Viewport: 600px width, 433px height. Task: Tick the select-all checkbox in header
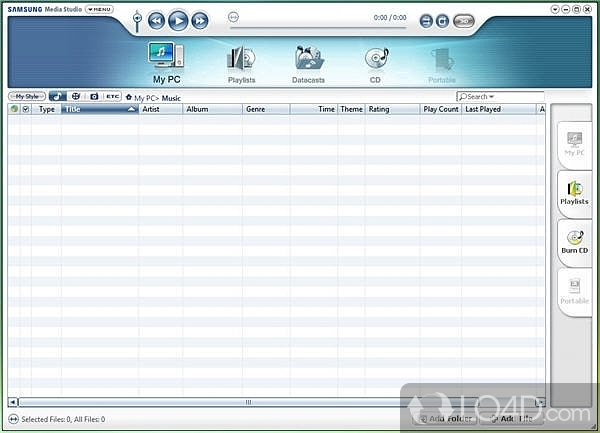click(26, 109)
